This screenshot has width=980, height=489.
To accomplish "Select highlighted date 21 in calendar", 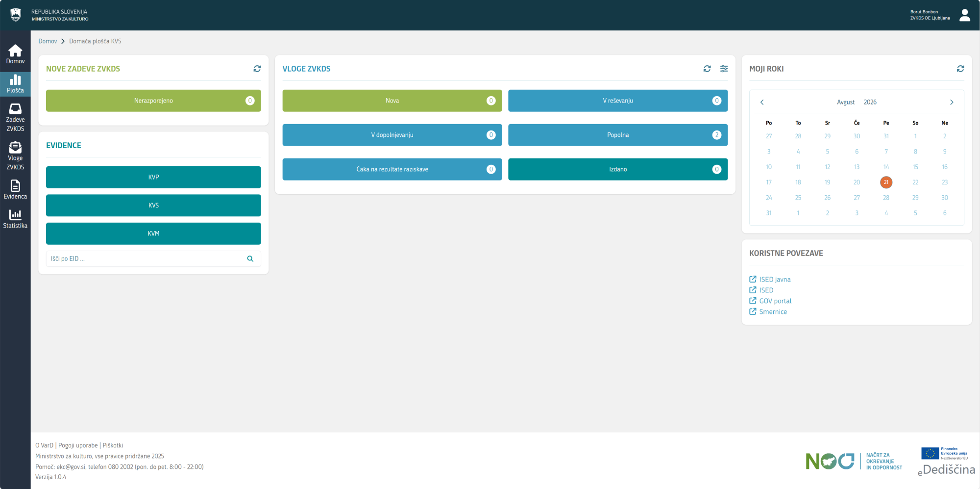I will pos(886,182).
